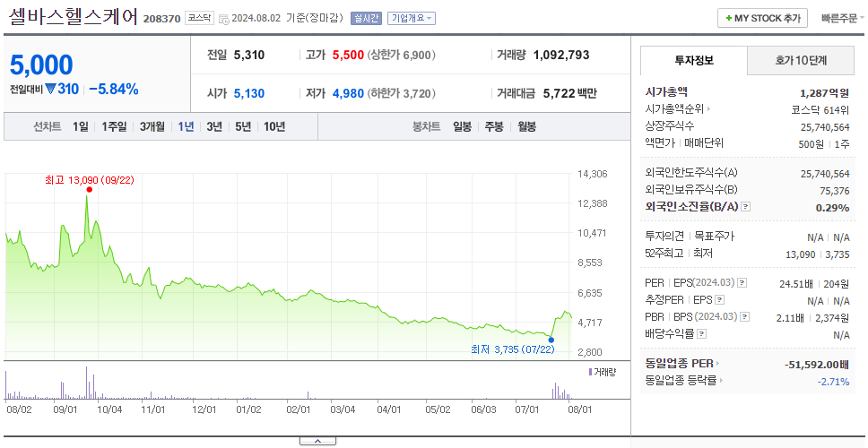Show 주봉 weekly candlestick chart
This screenshot has width=868, height=448.
coord(494,126)
